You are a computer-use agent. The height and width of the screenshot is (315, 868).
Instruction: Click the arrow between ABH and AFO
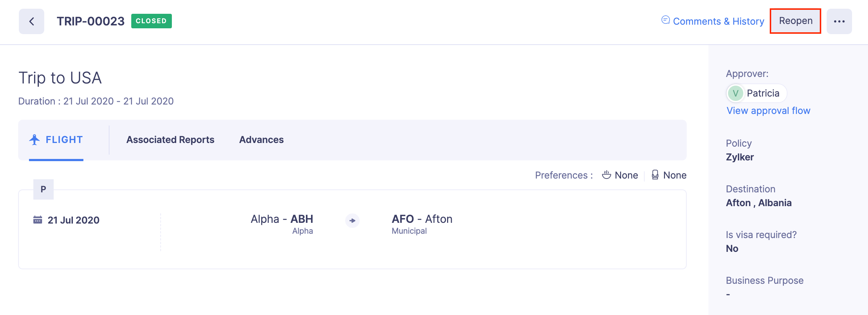tap(352, 220)
